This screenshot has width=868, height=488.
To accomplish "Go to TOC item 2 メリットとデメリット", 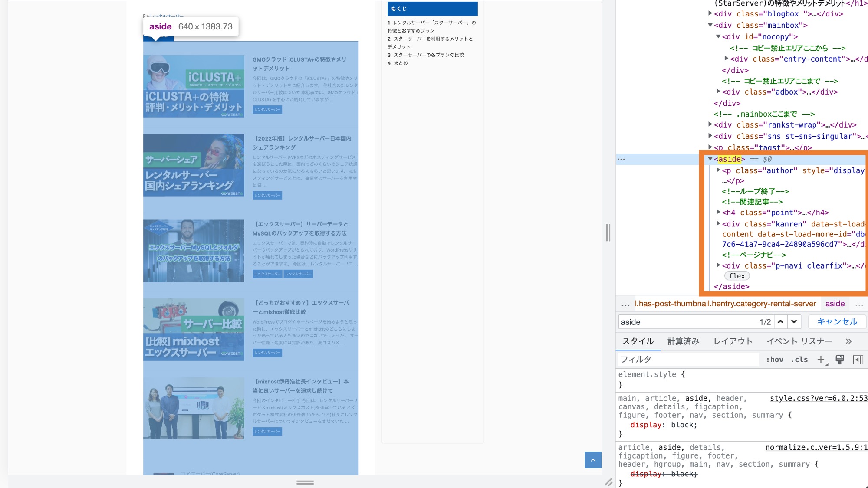I will pos(431,43).
